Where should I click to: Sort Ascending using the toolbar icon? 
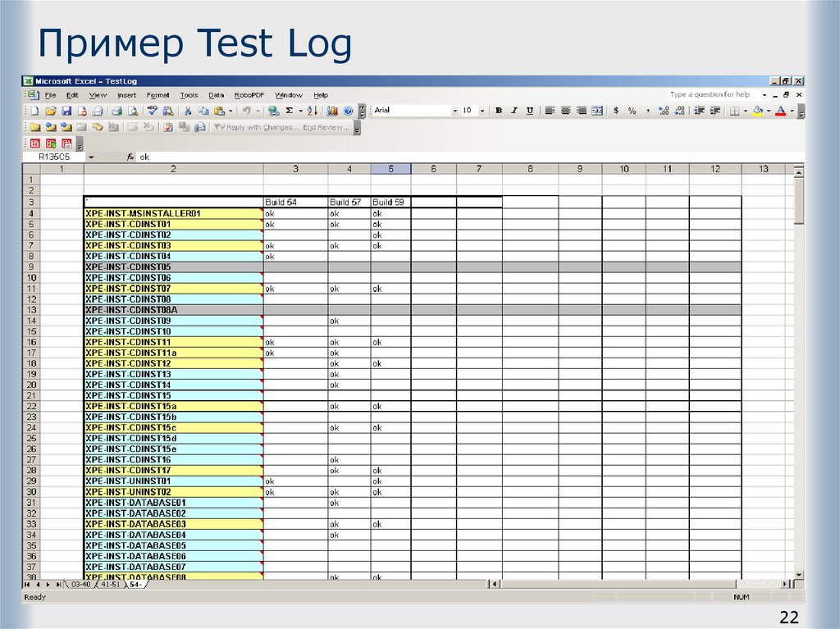[x=312, y=111]
